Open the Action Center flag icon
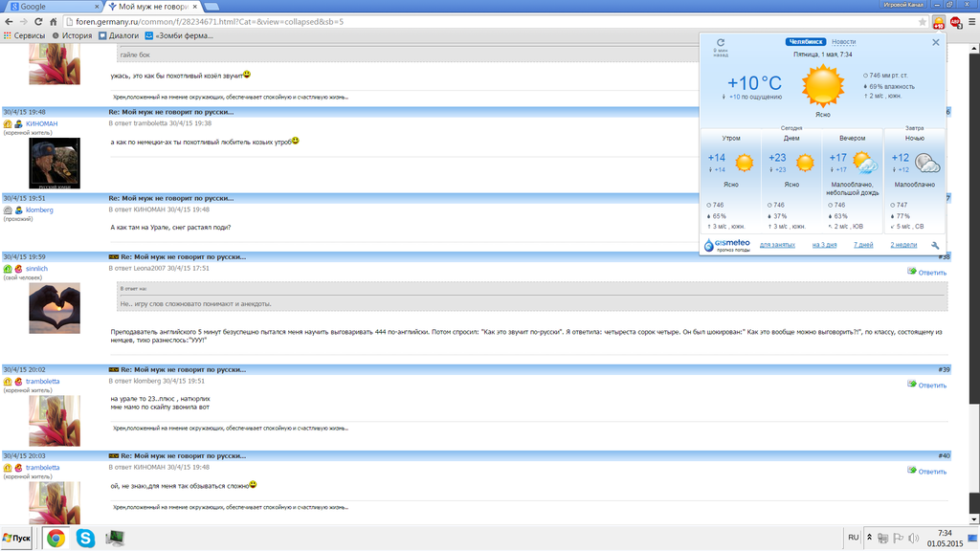Viewport: 980px width, 551px height. 898,538
